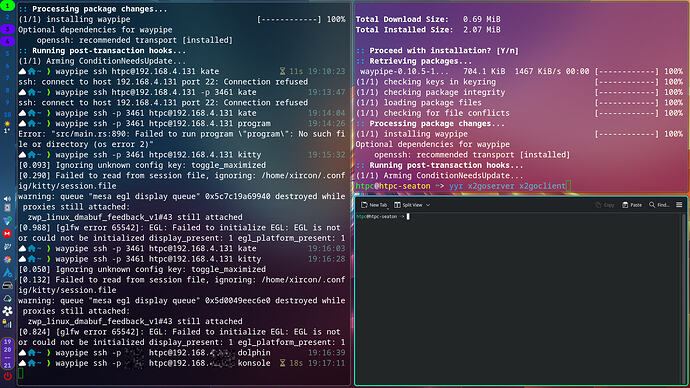
Task: Expand the Split View dropdown arrow
Action: 428,205
